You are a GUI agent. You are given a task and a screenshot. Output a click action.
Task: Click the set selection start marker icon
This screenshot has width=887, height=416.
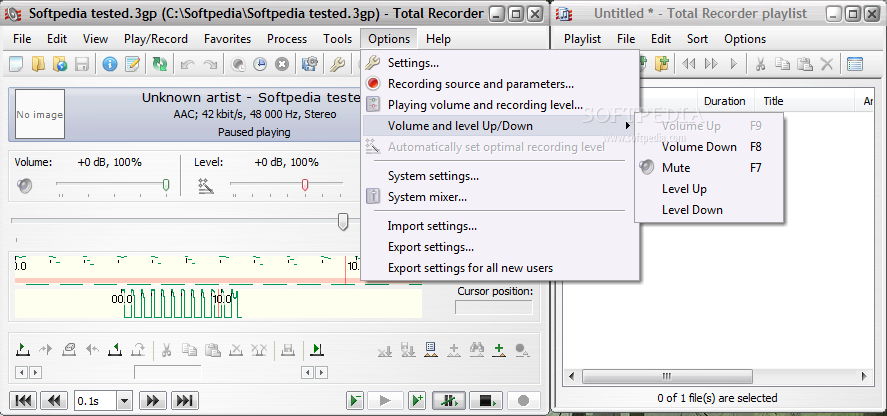tap(23, 349)
